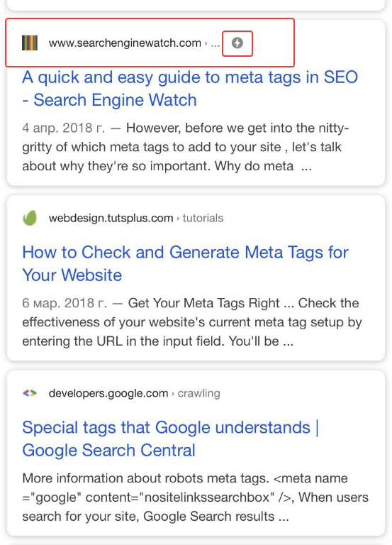Click the www.searchenginewatch.com URL text
The image size is (392, 545).
point(125,43)
